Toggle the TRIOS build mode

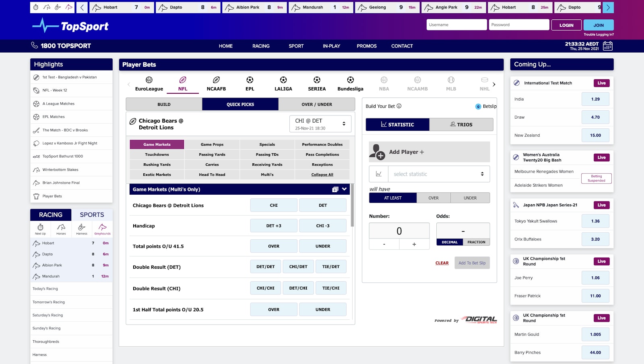point(462,124)
